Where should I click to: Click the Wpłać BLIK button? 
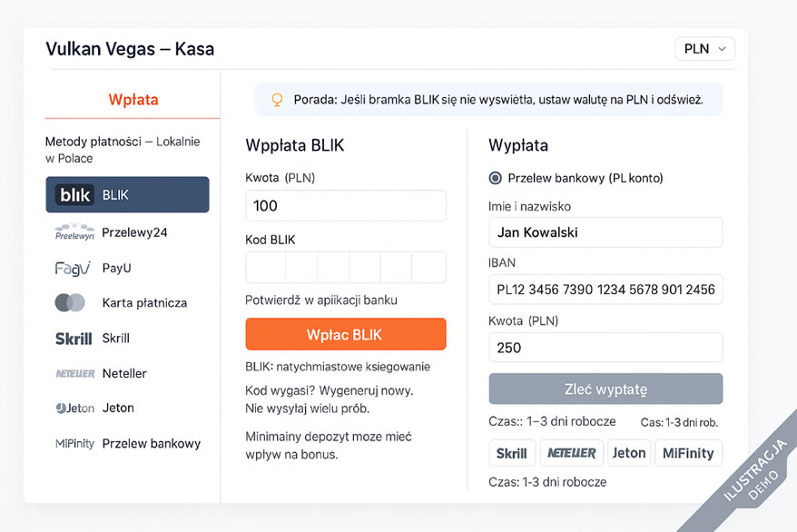(x=346, y=334)
